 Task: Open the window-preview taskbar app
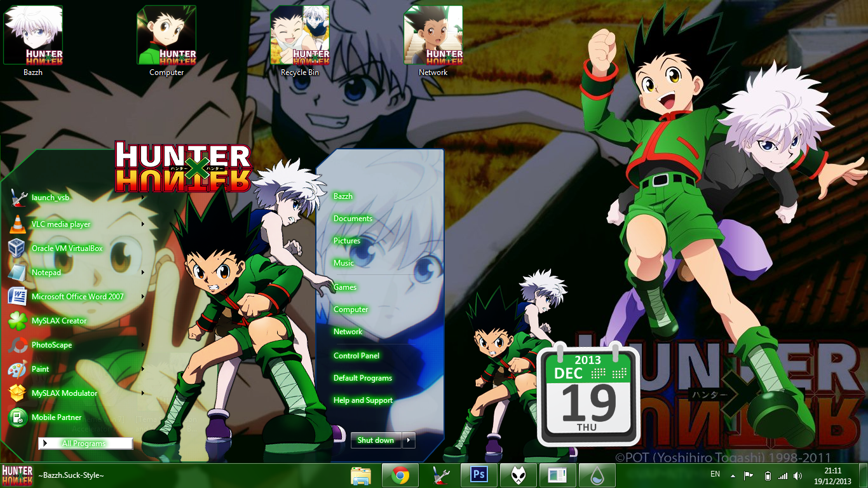tap(557, 475)
